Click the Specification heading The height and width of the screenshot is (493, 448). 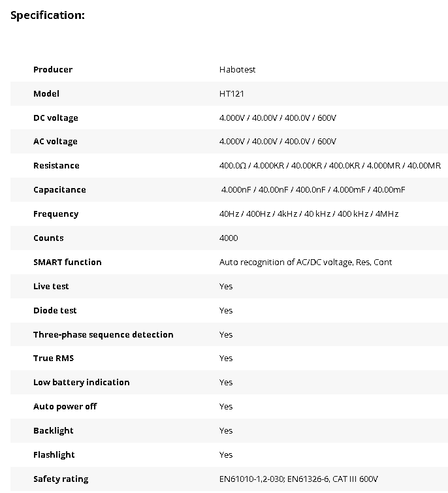tap(48, 15)
